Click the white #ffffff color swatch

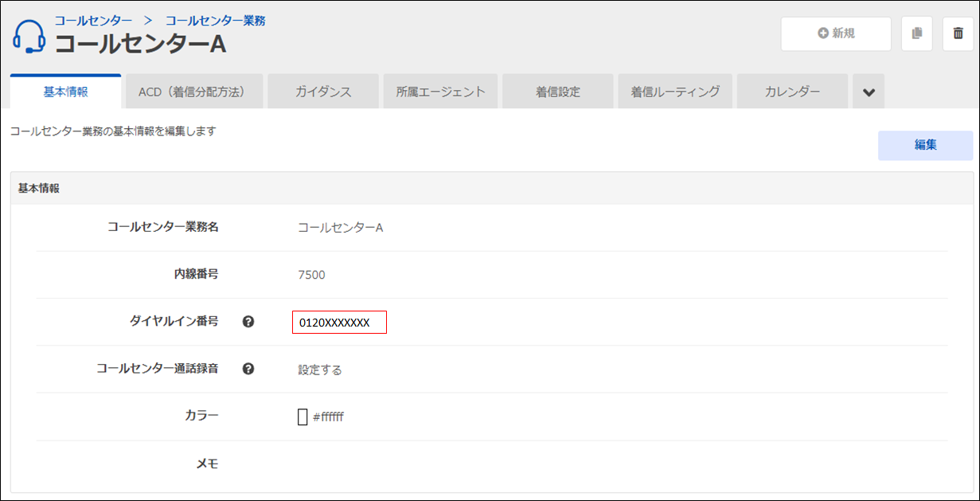coord(303,417)
